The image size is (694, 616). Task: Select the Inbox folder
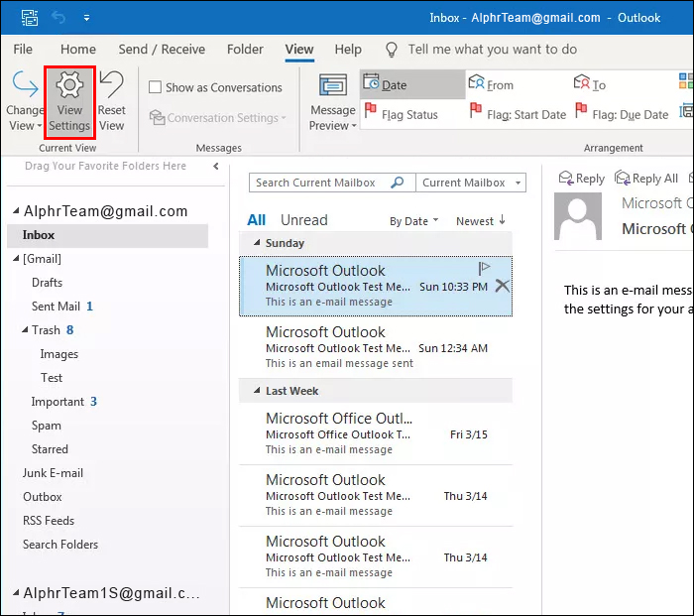(107, 235)
